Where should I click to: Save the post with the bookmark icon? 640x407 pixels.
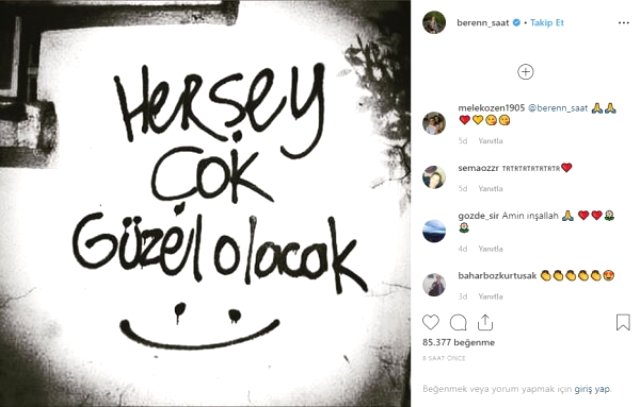tap(623, 322)
